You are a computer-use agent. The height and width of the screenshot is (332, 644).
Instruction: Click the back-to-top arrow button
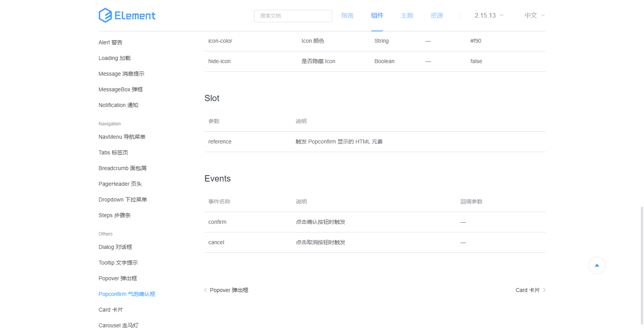[x=597, y=265]
